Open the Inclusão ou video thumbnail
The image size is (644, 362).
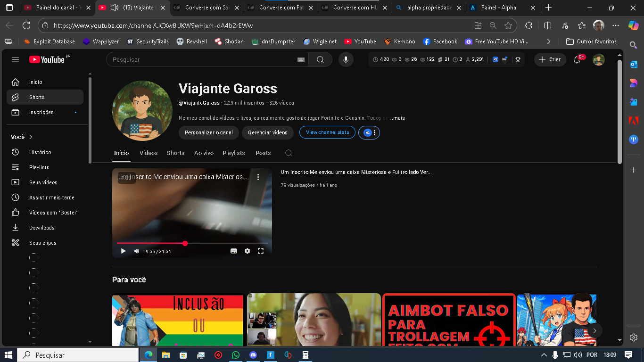[x=178, y=320]
